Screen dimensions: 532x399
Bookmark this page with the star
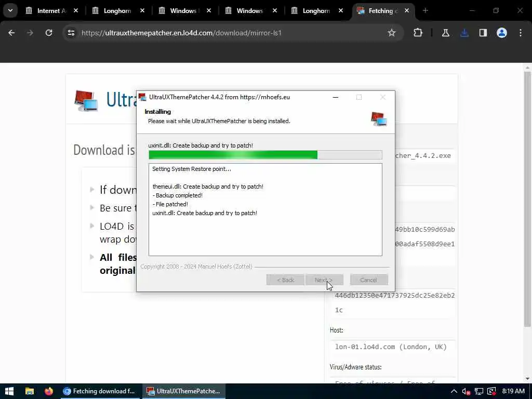click(392, 33)
